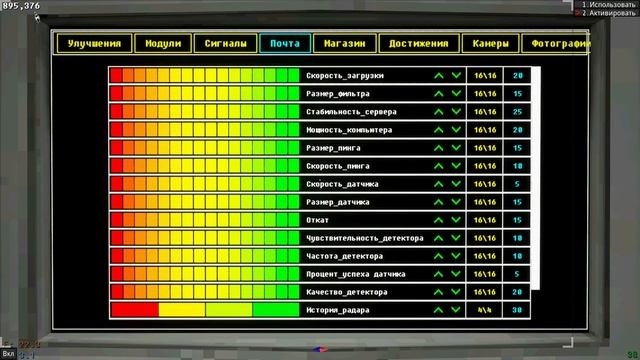The image size is (640, 360).
Task: Click the Откат level bar
Action: 205,220
